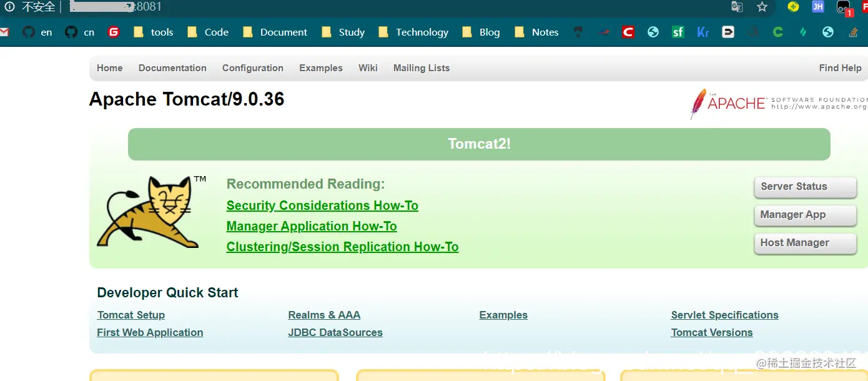
Task: Bookmark this page with the star icon
Action: pyautogui.click(x=762, y=7)
